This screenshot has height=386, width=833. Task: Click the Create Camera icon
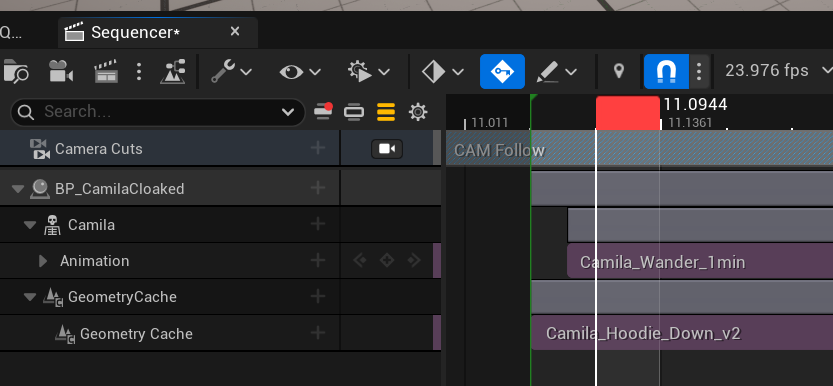click(61, 71)
